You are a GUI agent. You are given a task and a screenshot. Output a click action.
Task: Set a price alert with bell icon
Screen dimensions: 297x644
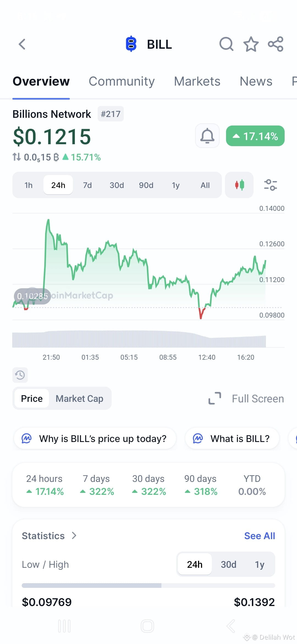(207, 136)
